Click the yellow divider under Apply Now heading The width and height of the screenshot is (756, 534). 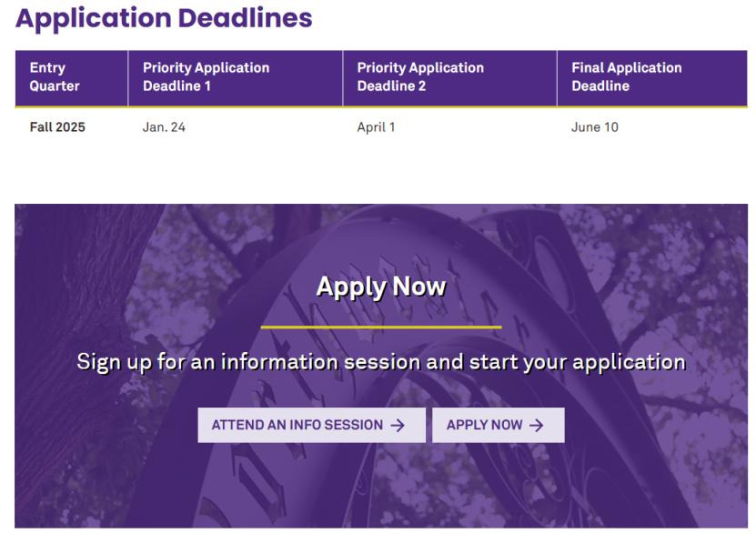click(x=380, y=327)
